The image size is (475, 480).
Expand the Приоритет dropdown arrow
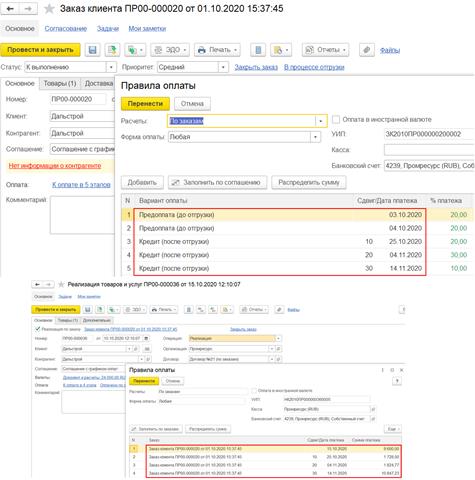[223, 67]
